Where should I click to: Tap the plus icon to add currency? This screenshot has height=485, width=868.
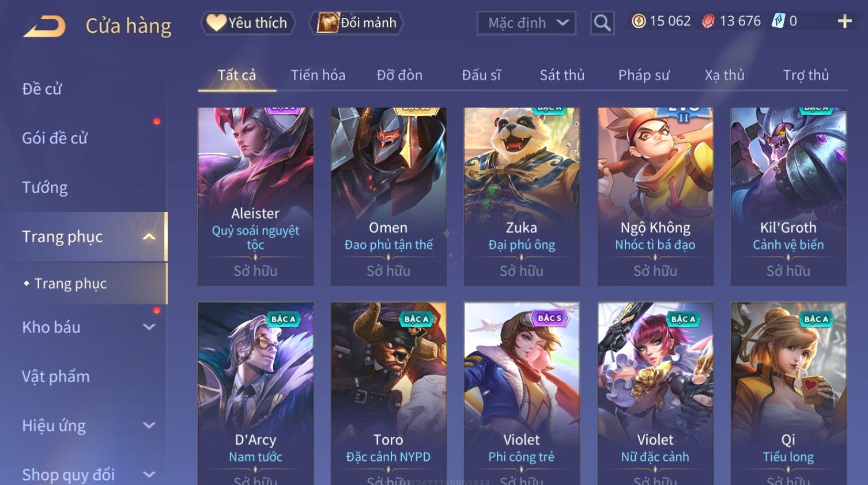[844, 21]
